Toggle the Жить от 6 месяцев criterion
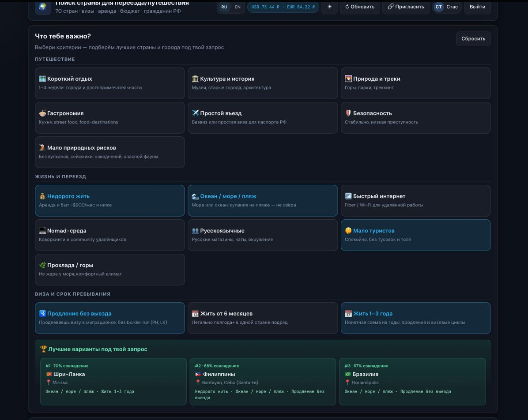The width and height of the screenshot is (528, 420). (x=263, y=318)
